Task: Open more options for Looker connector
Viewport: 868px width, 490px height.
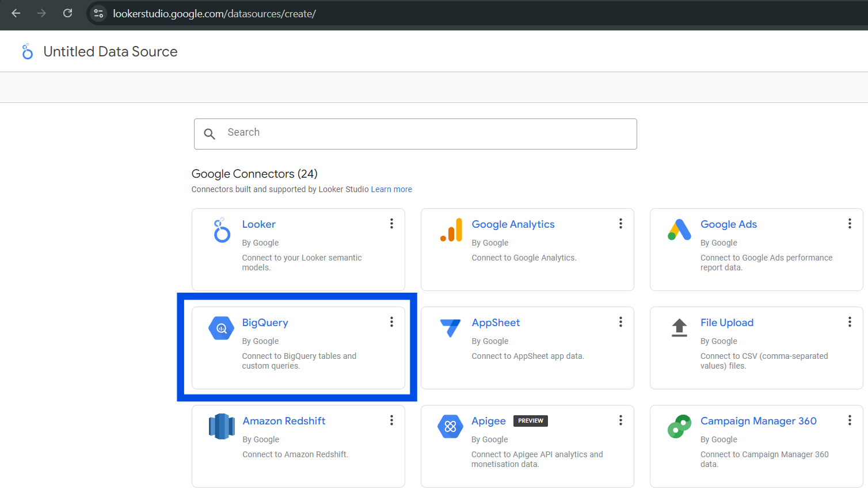Action: 391,224
